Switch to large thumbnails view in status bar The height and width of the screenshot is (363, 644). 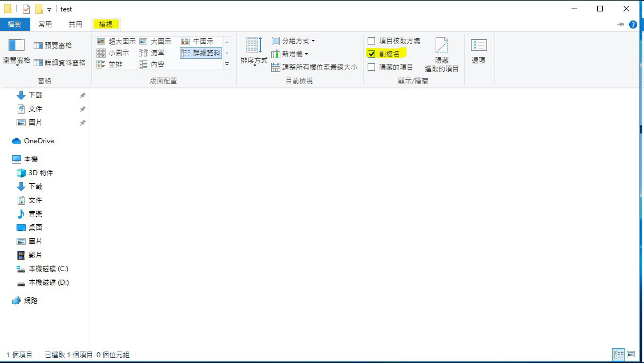(x=631, y=354)
